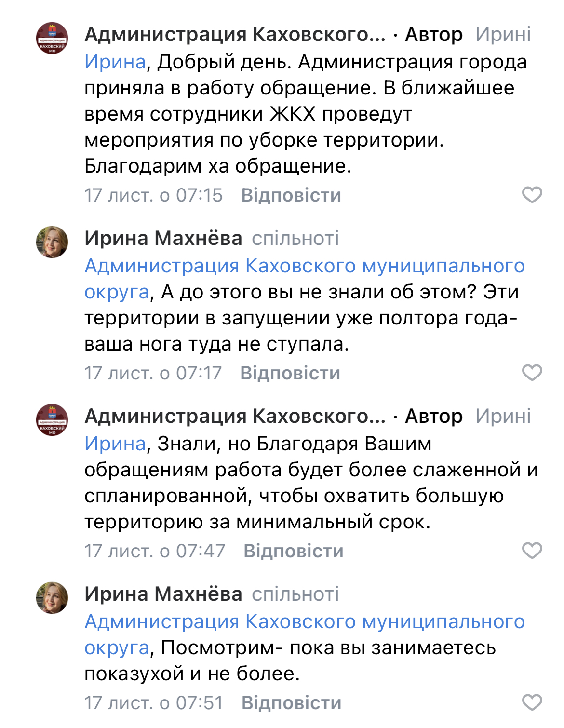This screenshot has width=564, height=728.
Task: Like the 07:15 administration comment with the heart
Action: click(532, 195)
